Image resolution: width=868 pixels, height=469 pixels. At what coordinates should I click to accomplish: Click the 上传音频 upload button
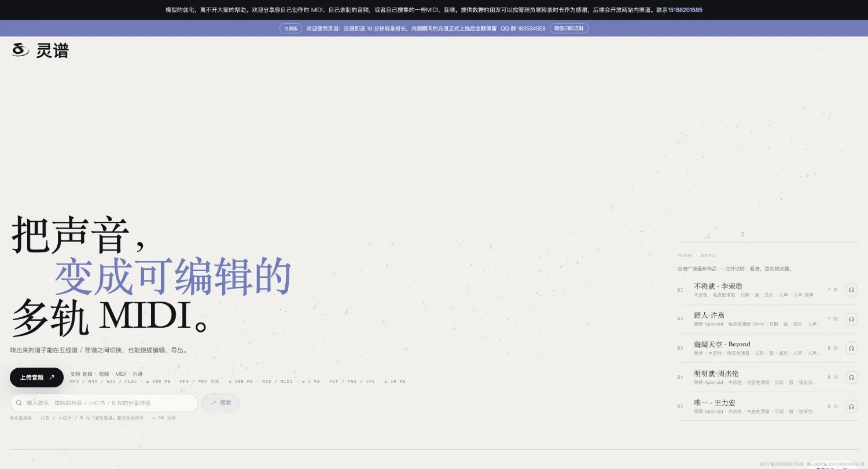[37, 378]
